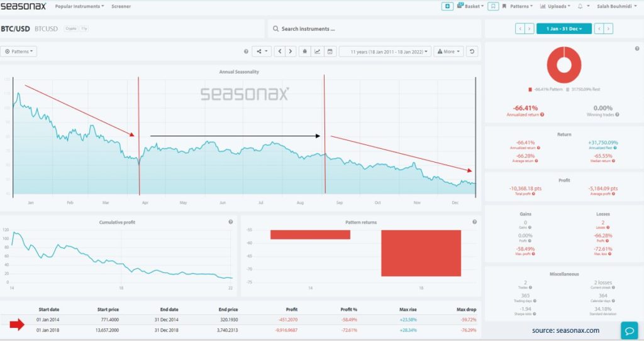Open the Patterns dropdown above the chart
This screenshot has height=341, width=644.
[x=18, y=51]
